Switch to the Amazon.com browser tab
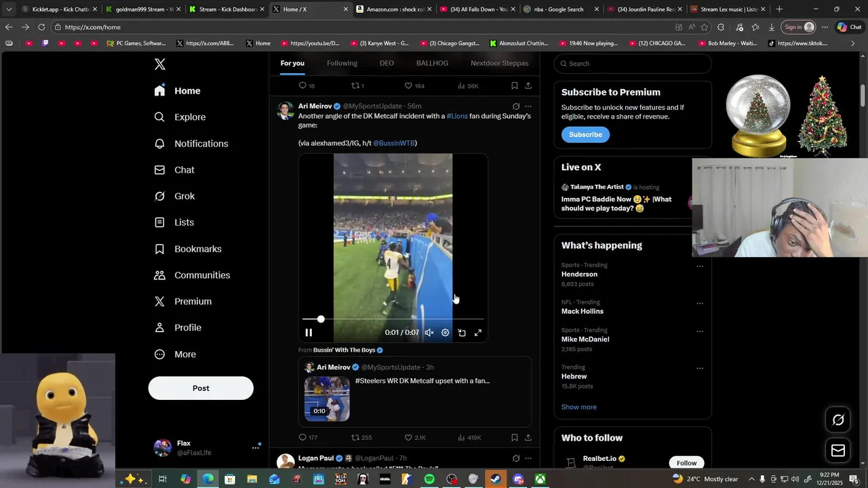Viewport: 868px width, 488px height. click(393, 9)
